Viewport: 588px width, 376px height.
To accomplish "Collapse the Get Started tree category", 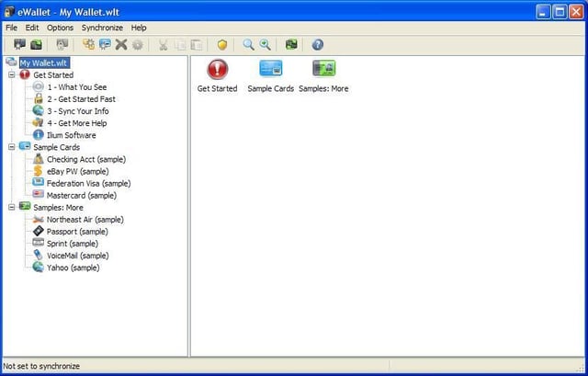I will click(x=12, y=74).
